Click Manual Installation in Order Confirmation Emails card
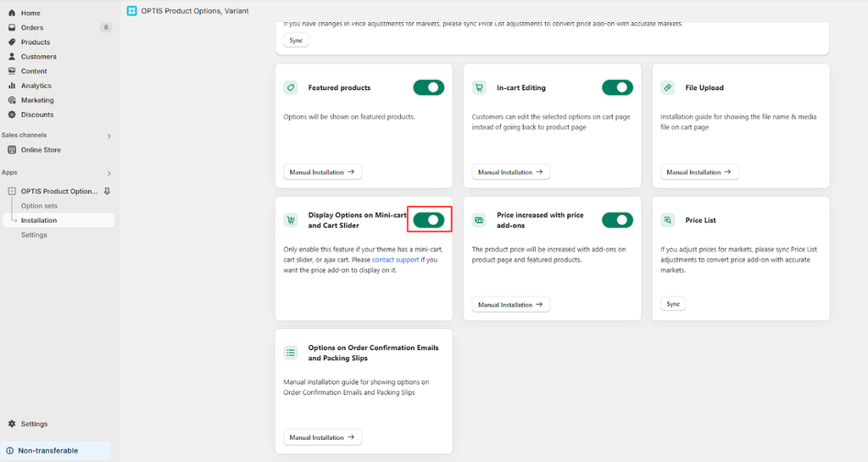Image resolution: width=868 pixels, height=462 pixels. point(322,437)
